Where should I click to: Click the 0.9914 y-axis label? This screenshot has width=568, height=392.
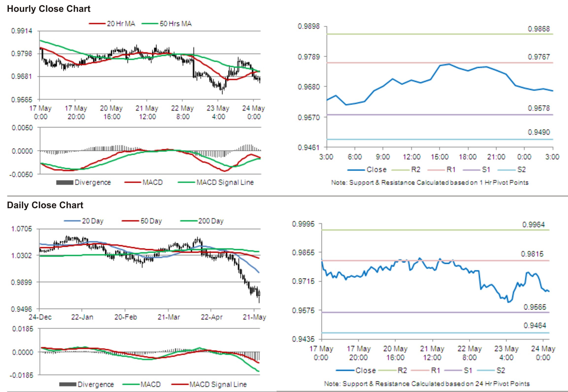22,31
